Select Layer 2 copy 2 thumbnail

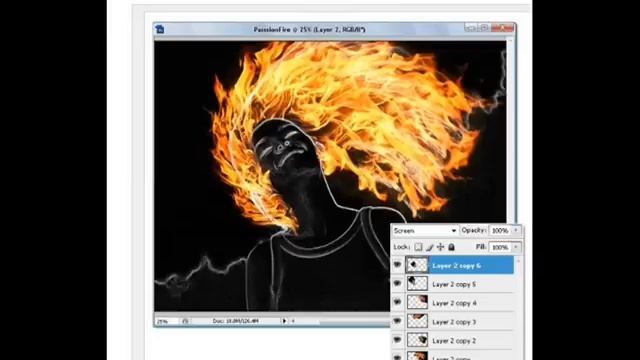(417, 340)
